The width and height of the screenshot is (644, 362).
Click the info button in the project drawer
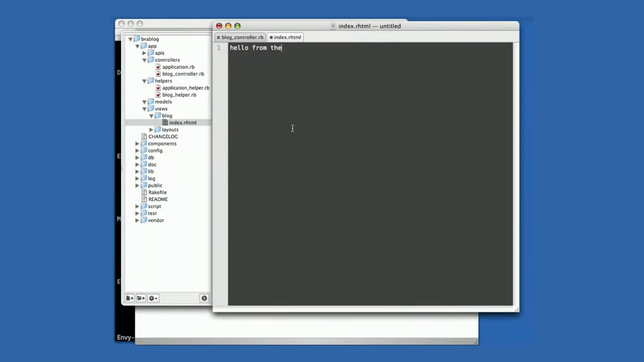204,298
